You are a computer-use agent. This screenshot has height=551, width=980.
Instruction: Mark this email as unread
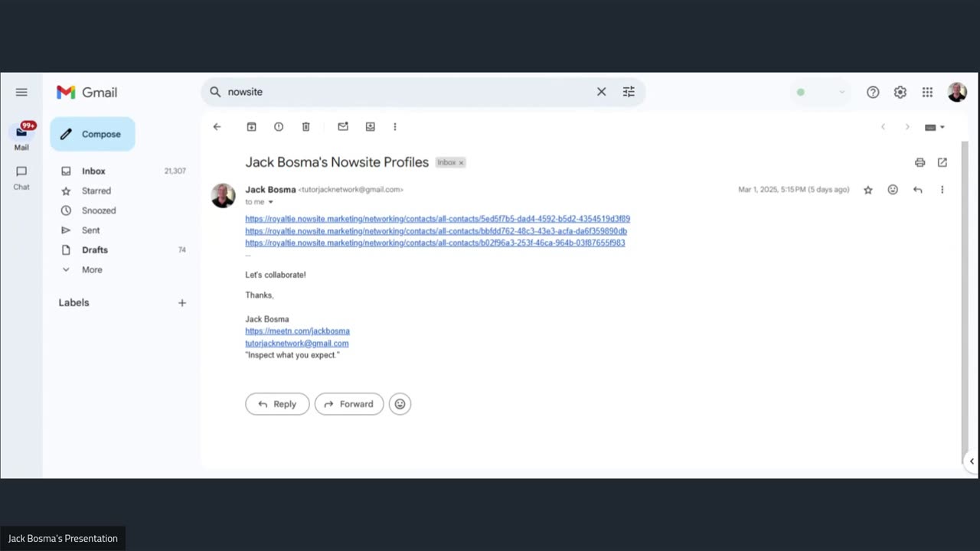coord(343,127)
